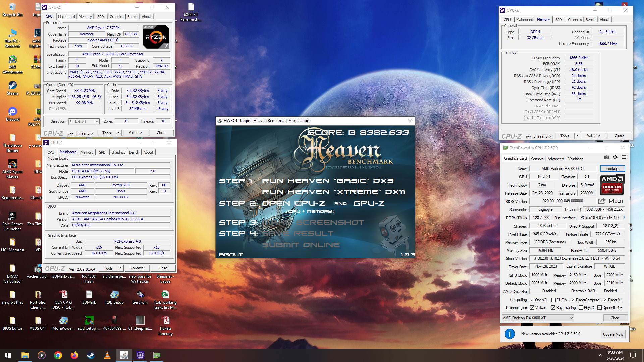Open VLC media player from taskbar
Image resolution: width=644 pixels, height=362 pixels.
(x=107, y=355)
